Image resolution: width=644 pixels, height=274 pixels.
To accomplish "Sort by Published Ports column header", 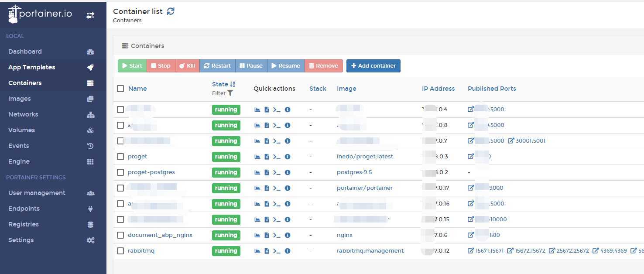I will pyautogui.click(x=492, y=89).
